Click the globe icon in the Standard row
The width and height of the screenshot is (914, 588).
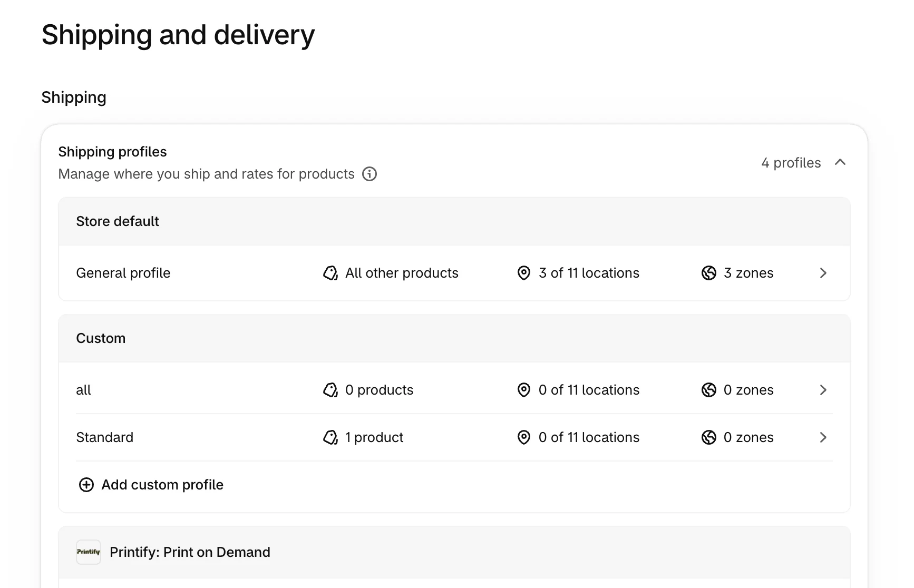pyautogui.click(x=709, y=437)
